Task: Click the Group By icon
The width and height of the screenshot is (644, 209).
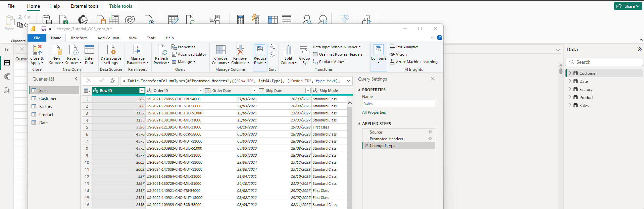Action: coord(304,50)
